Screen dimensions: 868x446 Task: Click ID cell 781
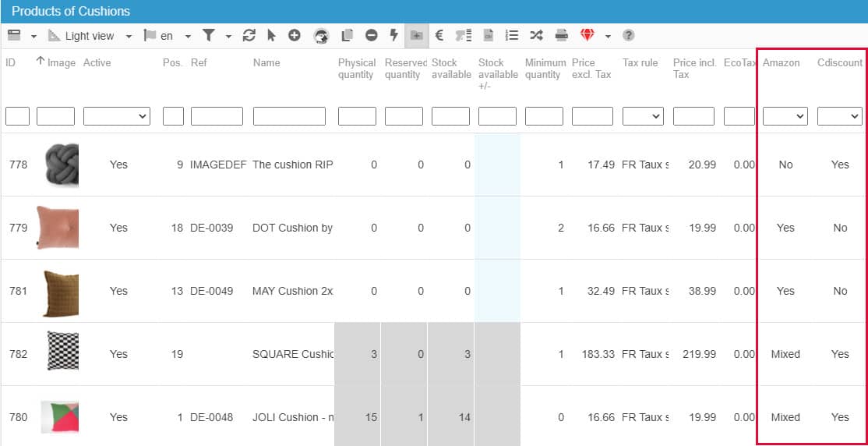[x=18, y=291]
